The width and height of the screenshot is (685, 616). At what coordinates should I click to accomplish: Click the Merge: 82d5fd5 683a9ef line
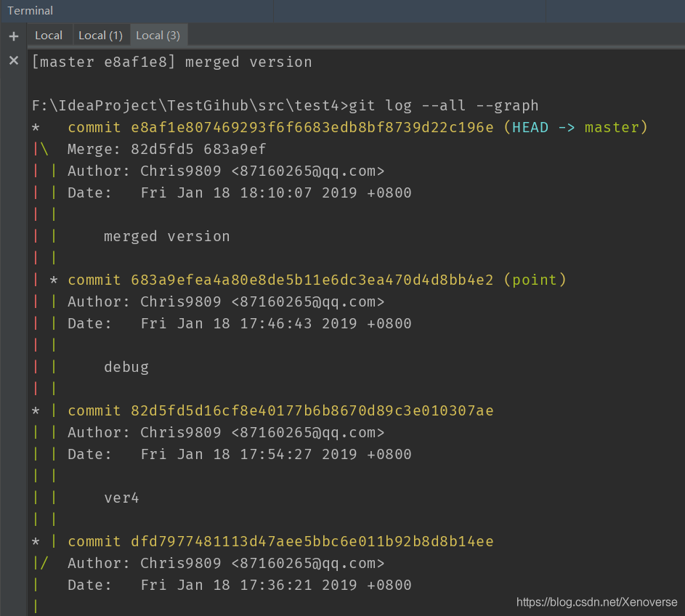(166, 150)
